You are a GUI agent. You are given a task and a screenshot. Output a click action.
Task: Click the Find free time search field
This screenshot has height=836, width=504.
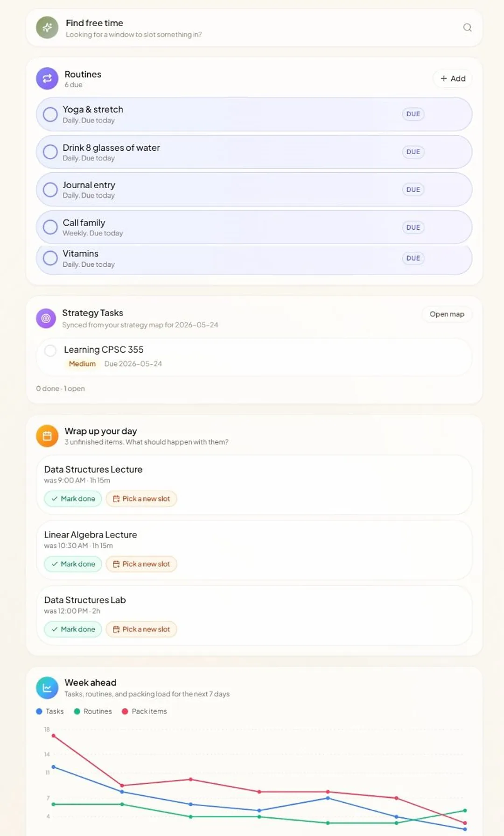pyautogui.click(x=254, y=28)
